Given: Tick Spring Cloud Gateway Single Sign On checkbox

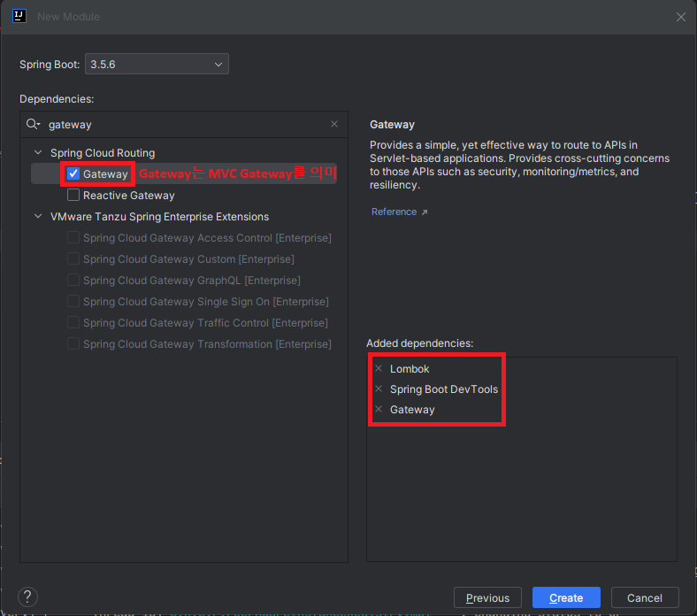Looking at the screenshot, I should [x=73, y=301].
